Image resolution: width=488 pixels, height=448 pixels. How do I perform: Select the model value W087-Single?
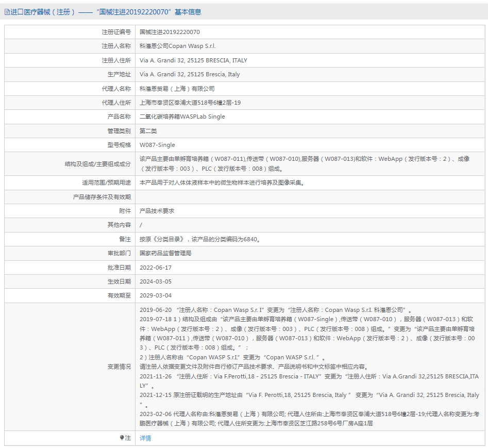[x=157, y=145]
